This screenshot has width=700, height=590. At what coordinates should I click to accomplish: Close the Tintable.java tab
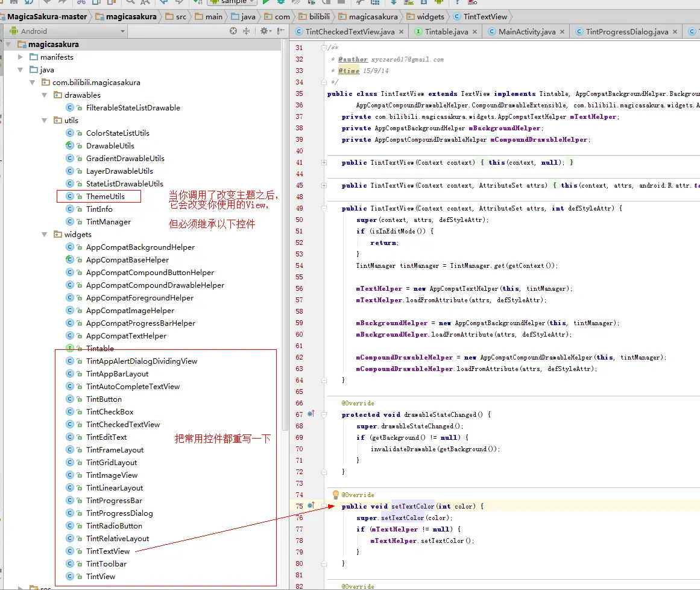[475, 32]
